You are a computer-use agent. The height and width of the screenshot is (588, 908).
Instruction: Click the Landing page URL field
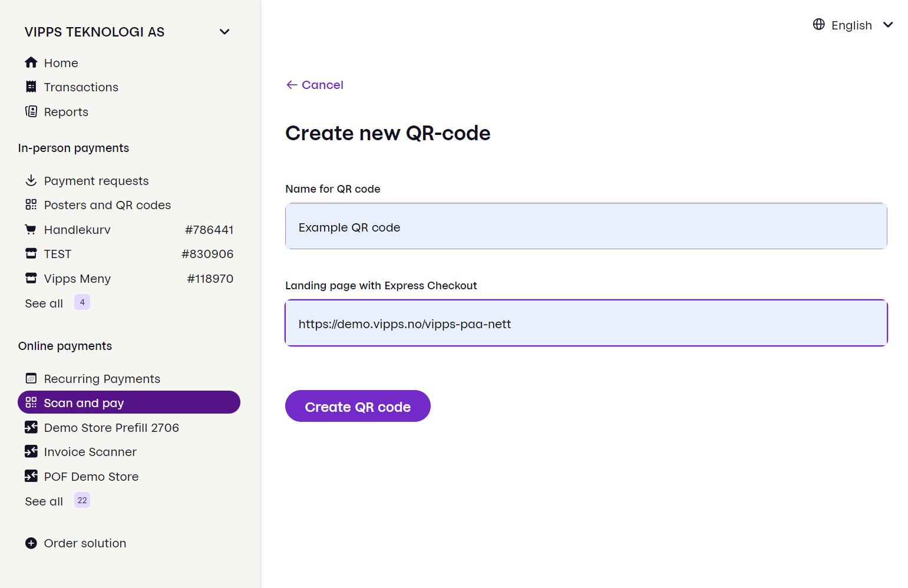[x=586, y=323]
